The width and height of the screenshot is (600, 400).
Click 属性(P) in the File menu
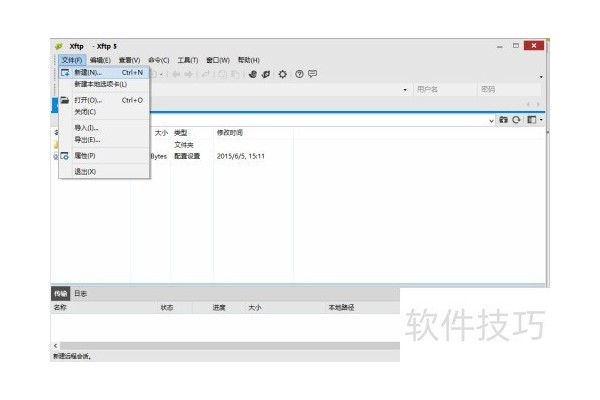coord(85,156)
